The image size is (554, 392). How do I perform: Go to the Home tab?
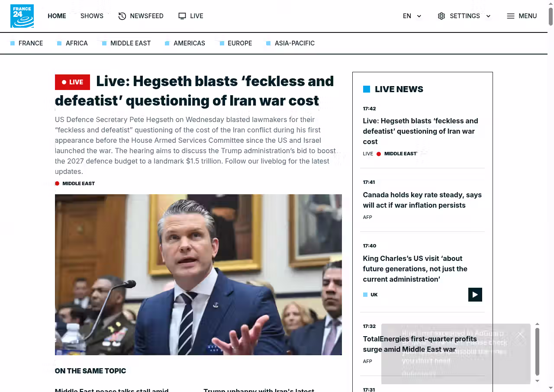pos(57,16)
